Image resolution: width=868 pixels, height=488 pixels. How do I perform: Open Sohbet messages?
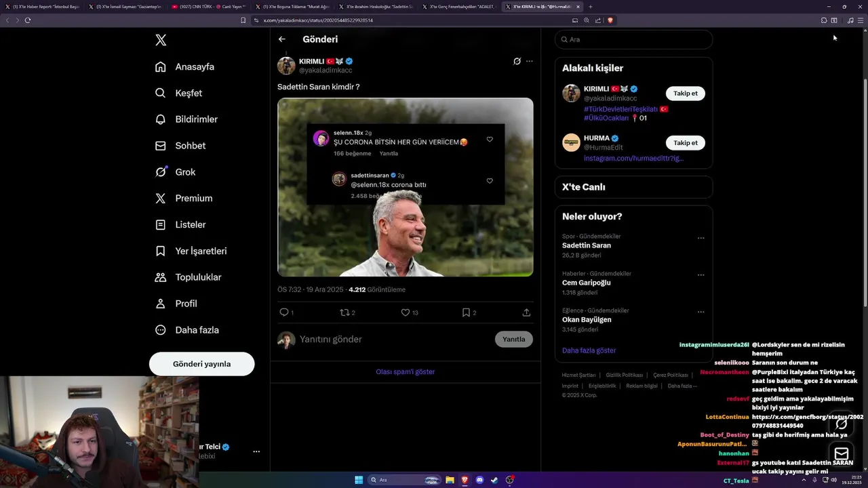180,146
